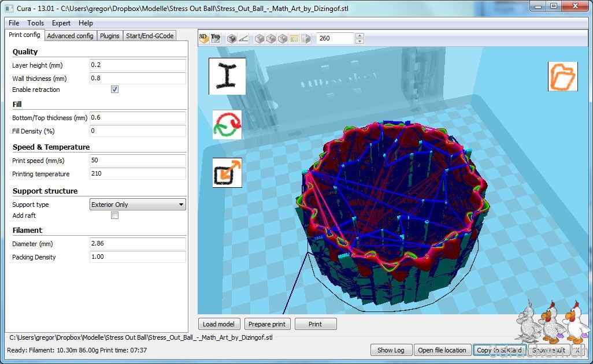Switch to the Print config tab
This screenshot has width=593, height=364.
coord(25,35)
